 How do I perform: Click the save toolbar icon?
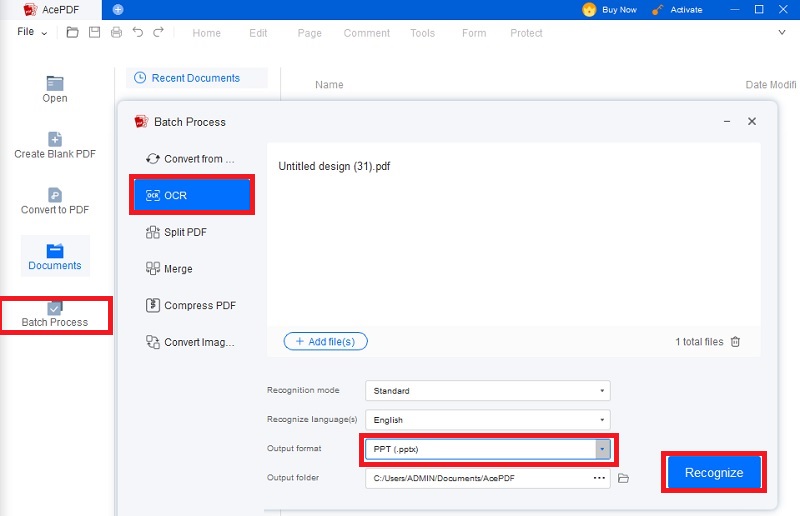coord(94,33)
